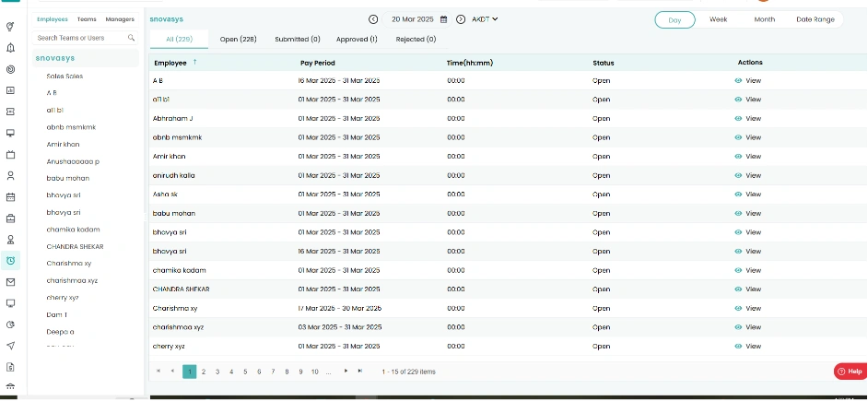Open the envelope mail icon in sidebar

10,282
